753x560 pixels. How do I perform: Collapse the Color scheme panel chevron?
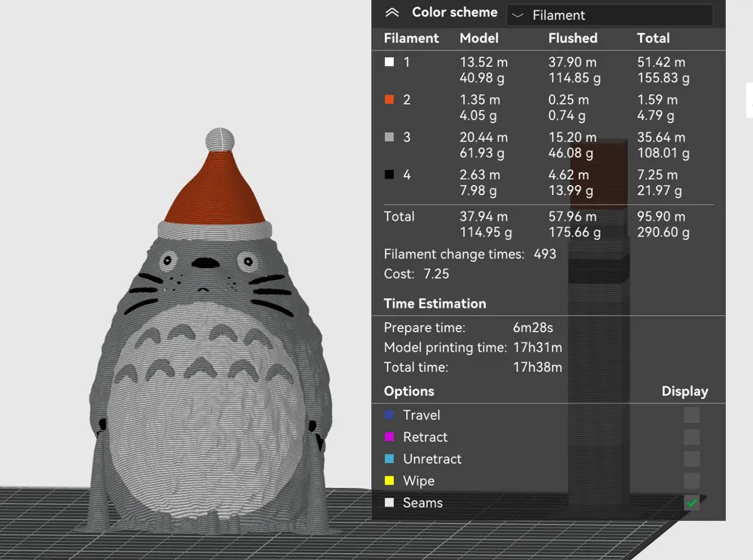392,13
